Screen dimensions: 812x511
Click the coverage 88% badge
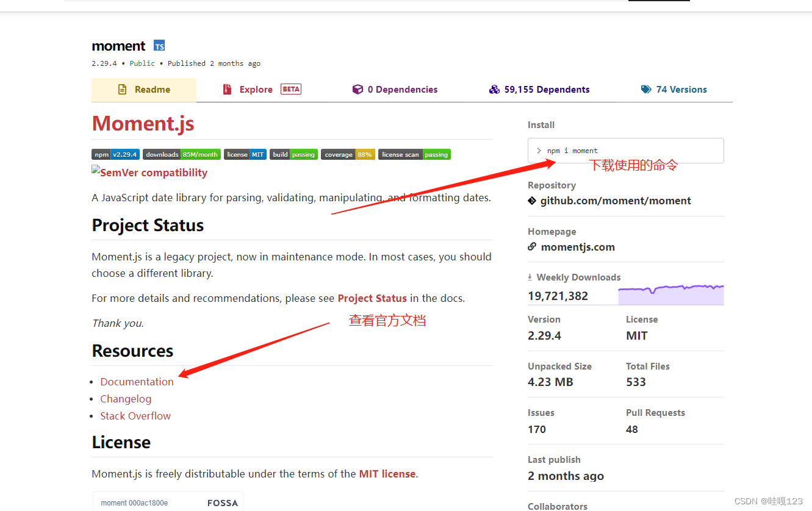[348, 154]
